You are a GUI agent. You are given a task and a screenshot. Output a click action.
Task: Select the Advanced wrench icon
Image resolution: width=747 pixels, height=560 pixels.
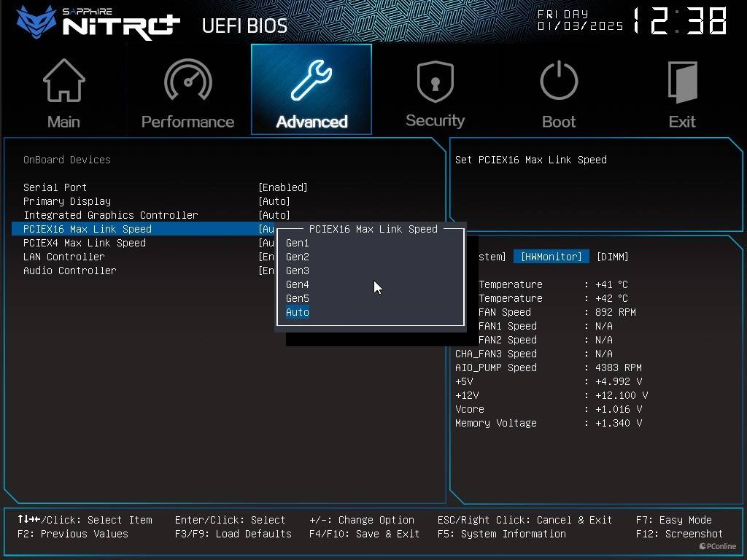tap(311, 82)
